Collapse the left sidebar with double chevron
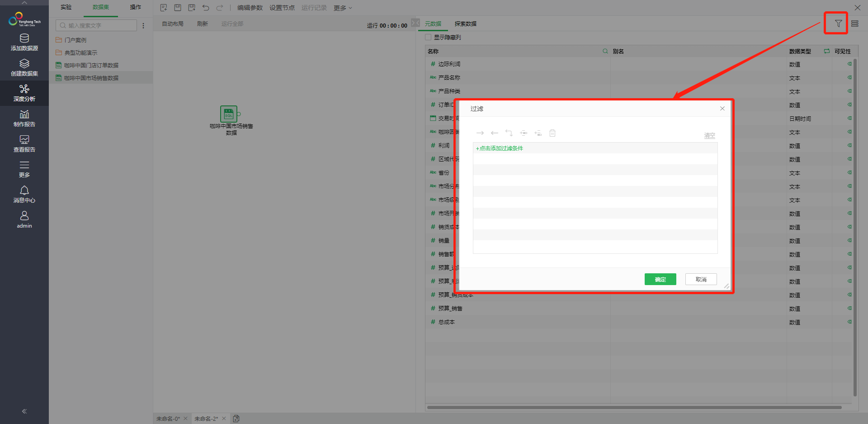This screenshot has width=868, height=424. [x=24, y=411]
